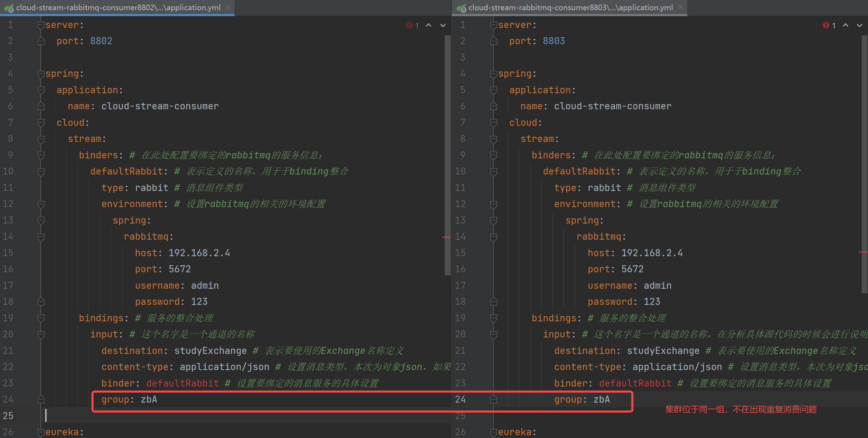This screenshot has width=868, height=438.
Task: Collapse the spring block in left editor
Action: (x=41, y=74)
